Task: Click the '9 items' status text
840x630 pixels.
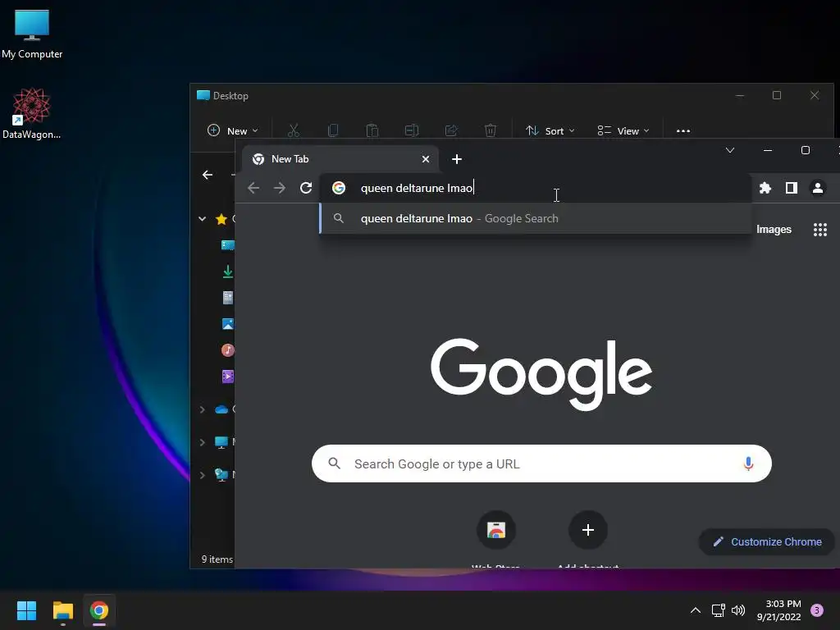Action: tap(217, 559)
